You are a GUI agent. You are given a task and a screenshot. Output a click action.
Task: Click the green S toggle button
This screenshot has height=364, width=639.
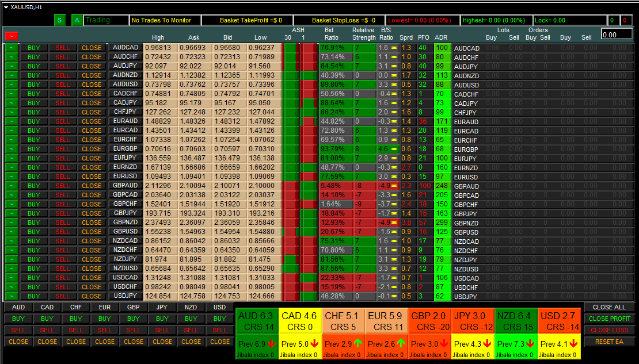tap(59, 20)
